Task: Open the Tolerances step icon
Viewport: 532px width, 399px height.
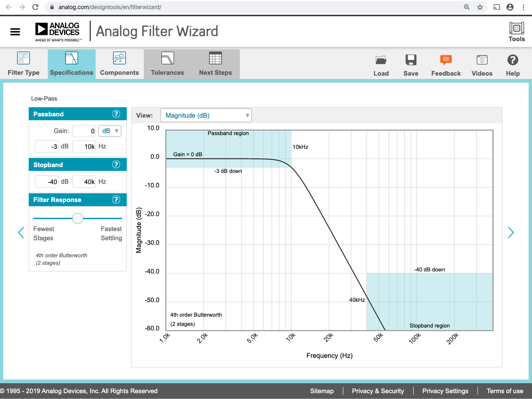Action: click(x=167, y=58)
